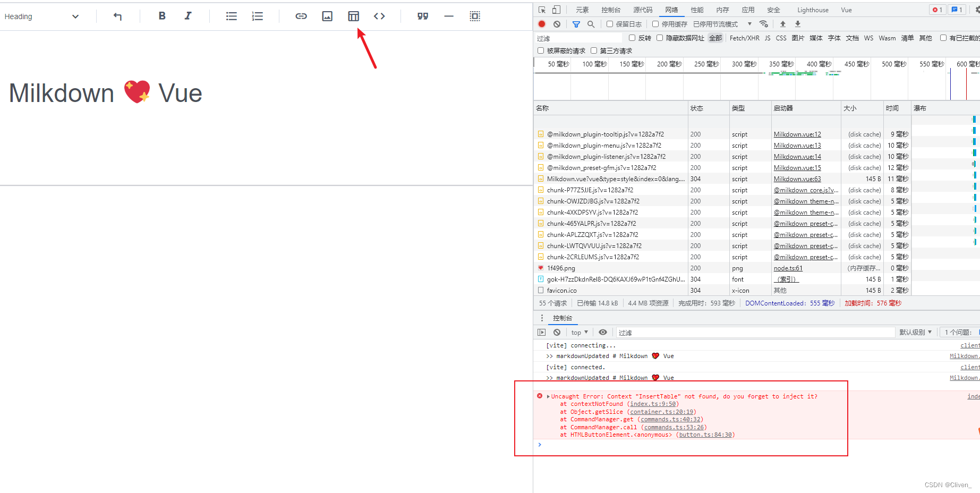This screenshot has height=493, width=980.
Task: Open index.ts:9:50 link in stack trace
Action: click(x=653, y=404)
